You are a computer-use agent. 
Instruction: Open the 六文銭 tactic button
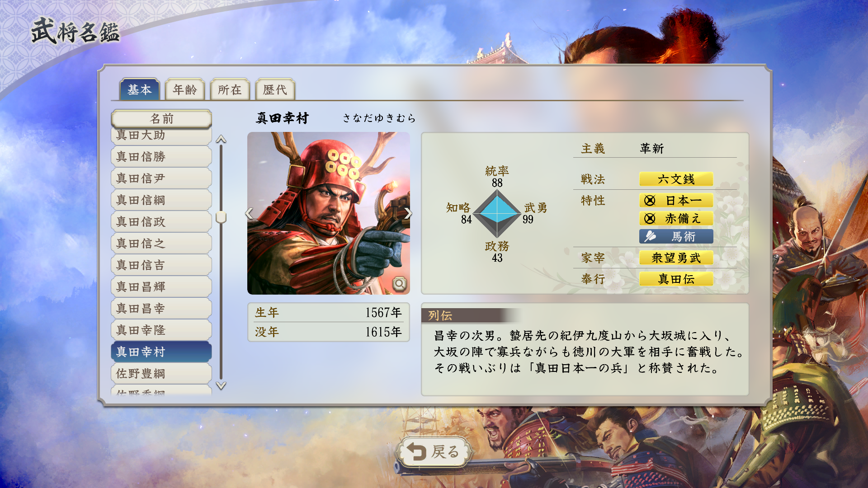click(676, 179)
